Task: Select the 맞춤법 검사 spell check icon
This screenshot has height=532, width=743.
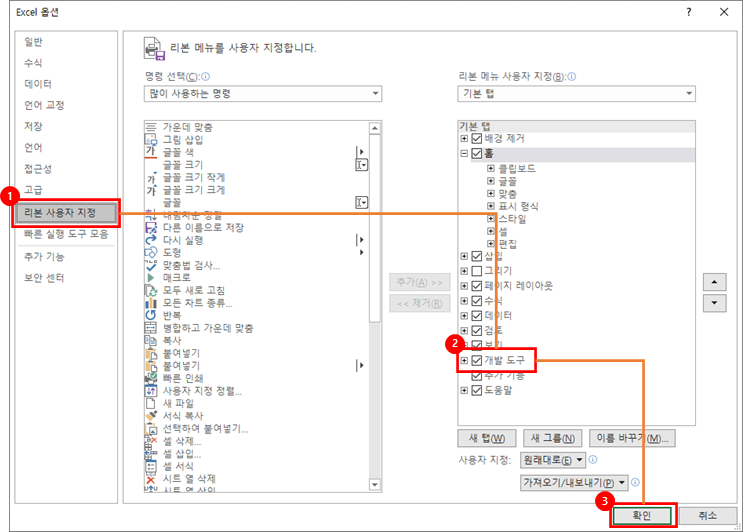Action: [x=151, y=265]
